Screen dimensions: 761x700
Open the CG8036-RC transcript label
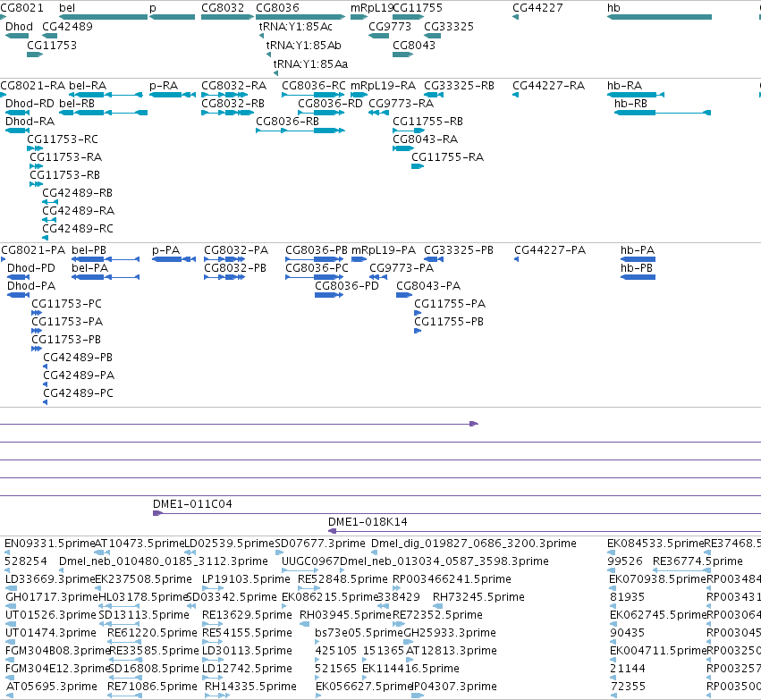click(314, 86)
